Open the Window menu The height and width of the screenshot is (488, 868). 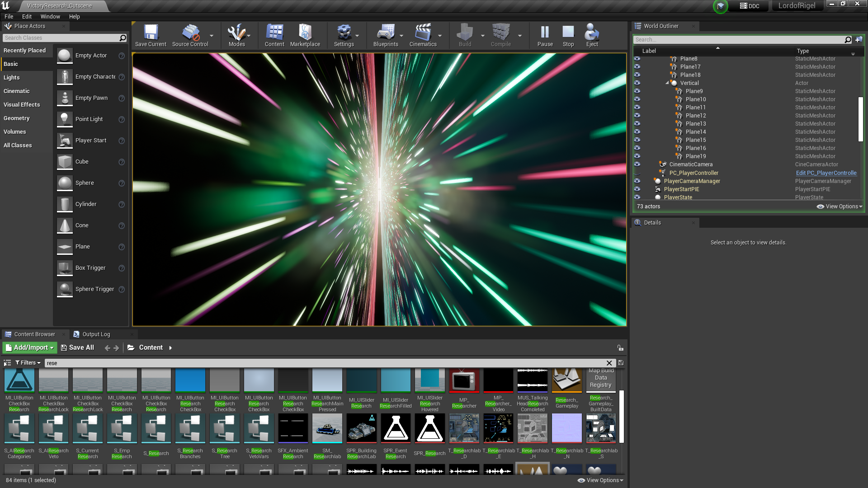click(50, 16)
